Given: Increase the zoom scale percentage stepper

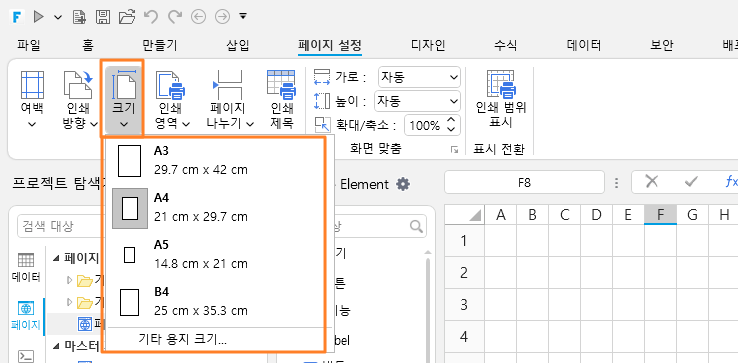Looking at the screenshot, I should (x=451, y=121).
